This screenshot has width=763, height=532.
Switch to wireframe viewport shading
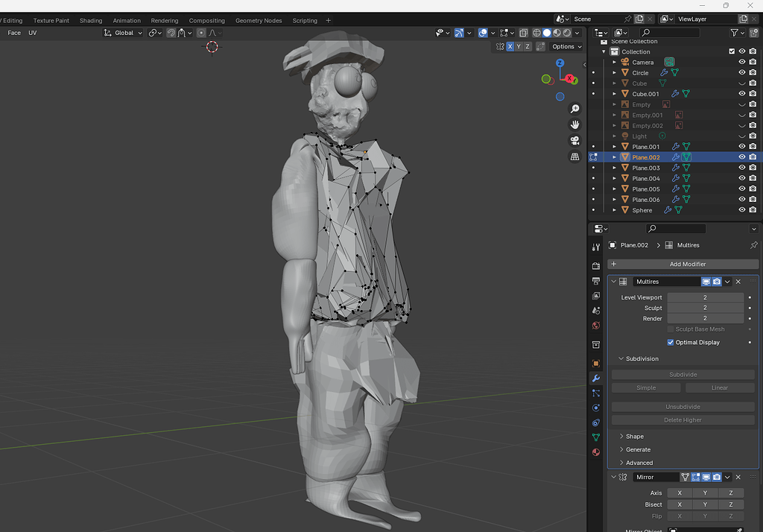[536, 33]
